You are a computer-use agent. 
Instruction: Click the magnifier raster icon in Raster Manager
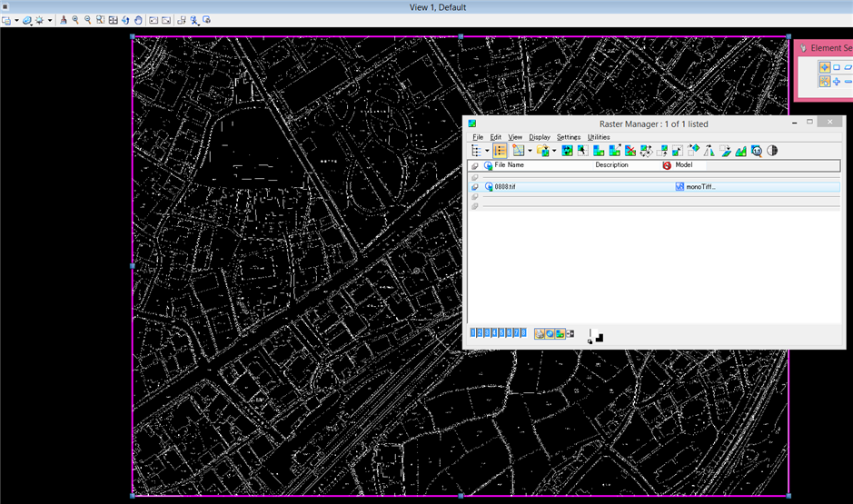click(757, 151)
